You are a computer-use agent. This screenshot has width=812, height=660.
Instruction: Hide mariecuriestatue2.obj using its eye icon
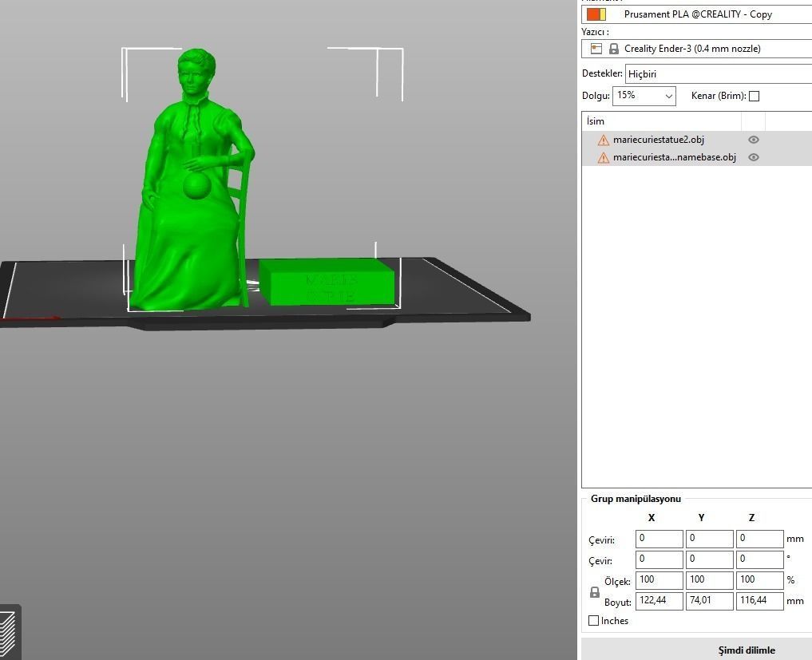754,140
